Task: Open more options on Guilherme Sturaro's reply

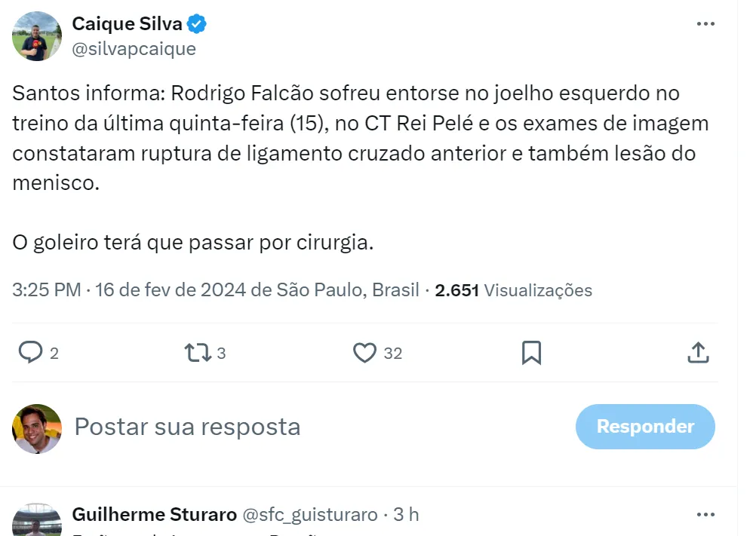Action: click(705, 515)
